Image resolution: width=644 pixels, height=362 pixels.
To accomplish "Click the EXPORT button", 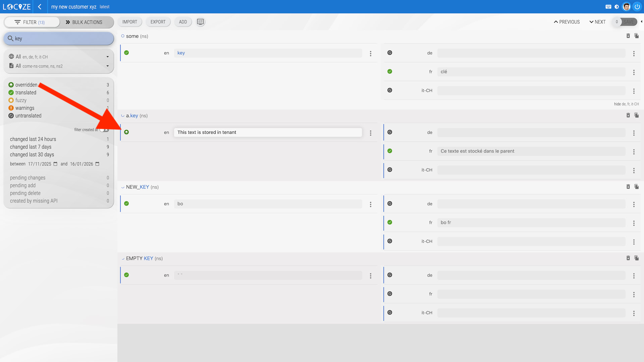I will point(158,22).
